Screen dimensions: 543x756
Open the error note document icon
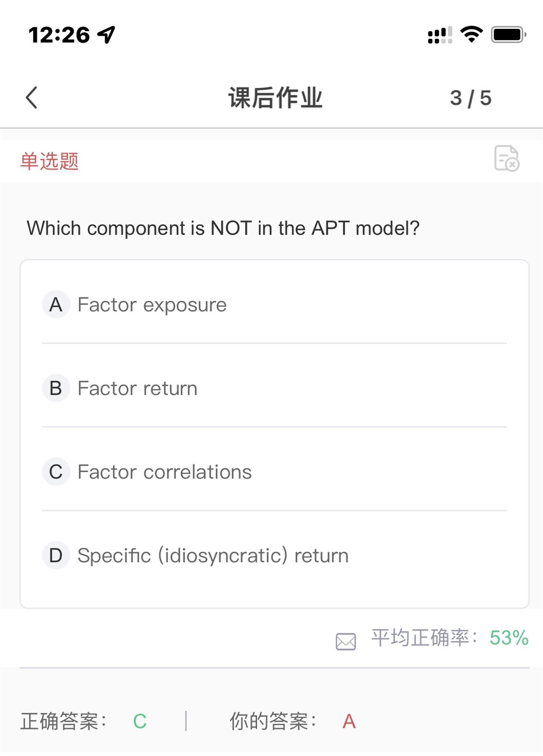507,158
